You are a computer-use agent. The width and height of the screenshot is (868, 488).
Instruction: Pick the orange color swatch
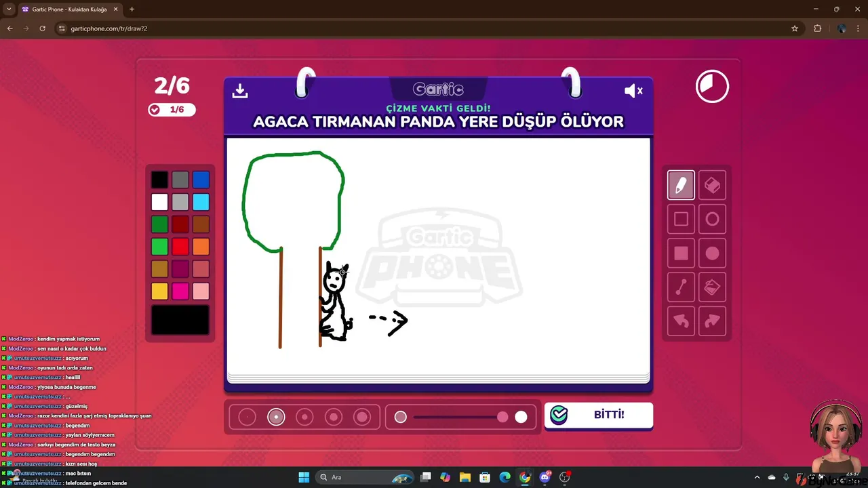coord(201,247)
